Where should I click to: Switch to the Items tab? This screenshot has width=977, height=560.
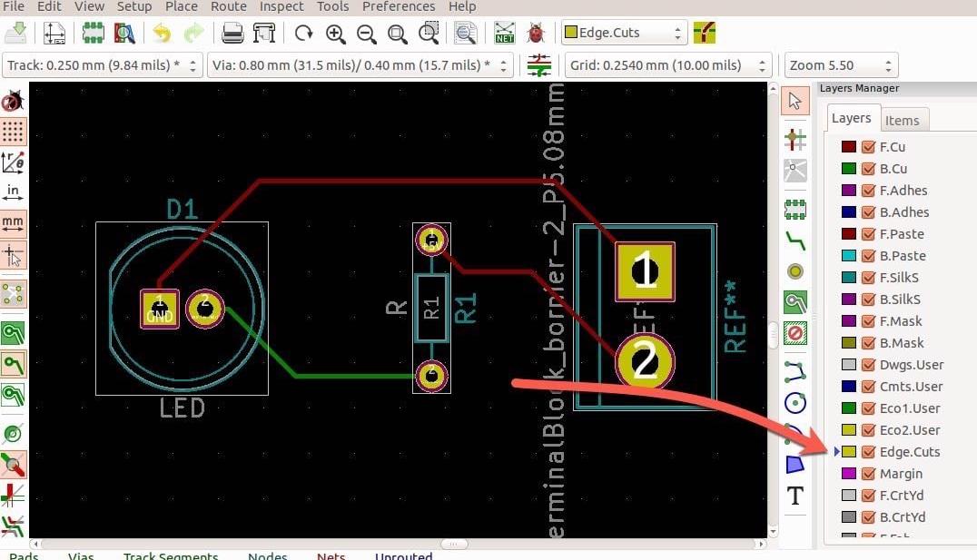pos(902,120)
